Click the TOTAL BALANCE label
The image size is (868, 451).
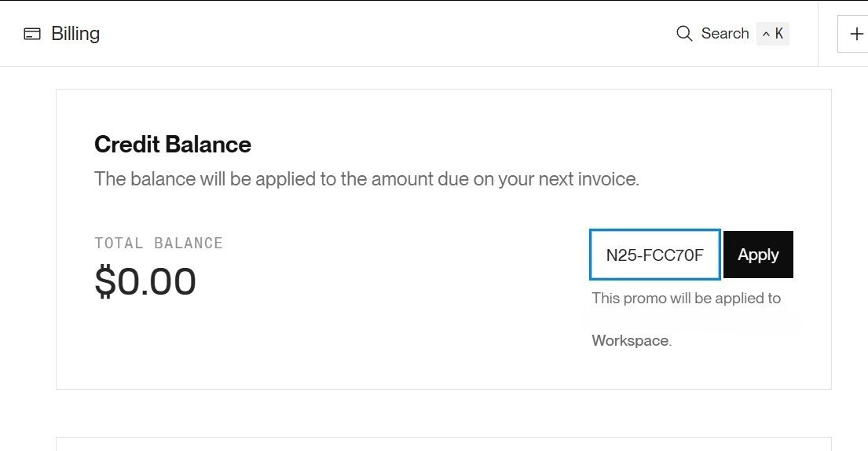point(159,243)
